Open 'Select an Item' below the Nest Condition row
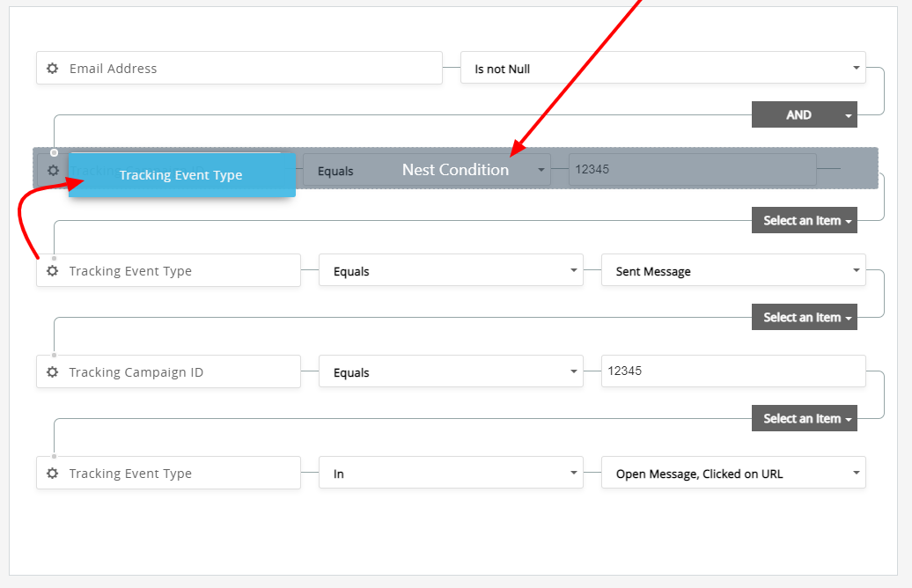912x588 pixels. [x=804, y=221]
